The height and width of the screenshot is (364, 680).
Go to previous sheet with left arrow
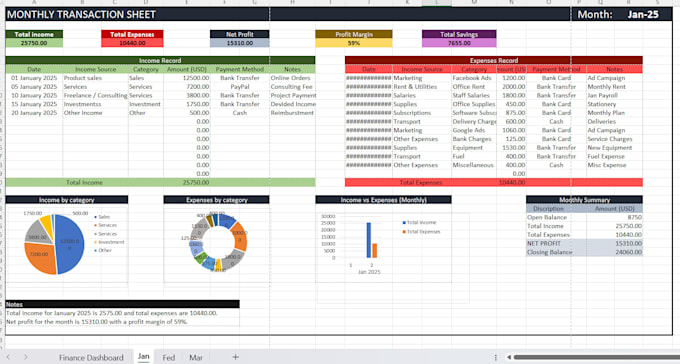click(8, 357)
